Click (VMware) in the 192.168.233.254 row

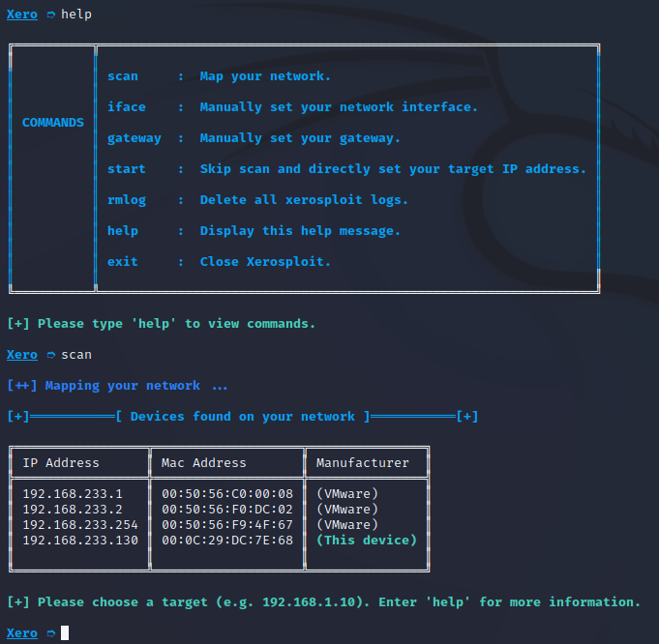[347, 525]
